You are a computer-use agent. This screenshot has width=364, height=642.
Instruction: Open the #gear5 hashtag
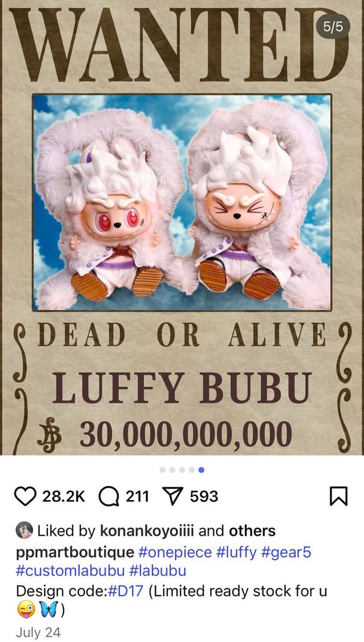(x=286, y=553)
